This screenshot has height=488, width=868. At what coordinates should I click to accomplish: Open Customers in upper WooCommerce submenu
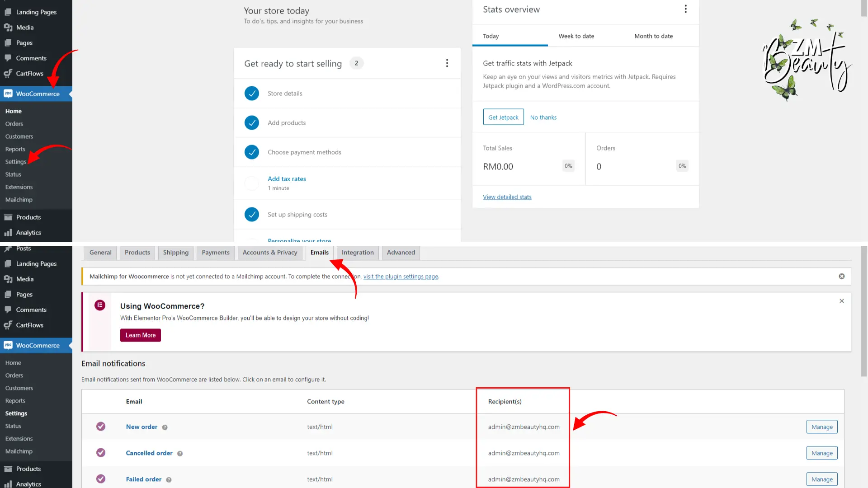coord(19,136)
